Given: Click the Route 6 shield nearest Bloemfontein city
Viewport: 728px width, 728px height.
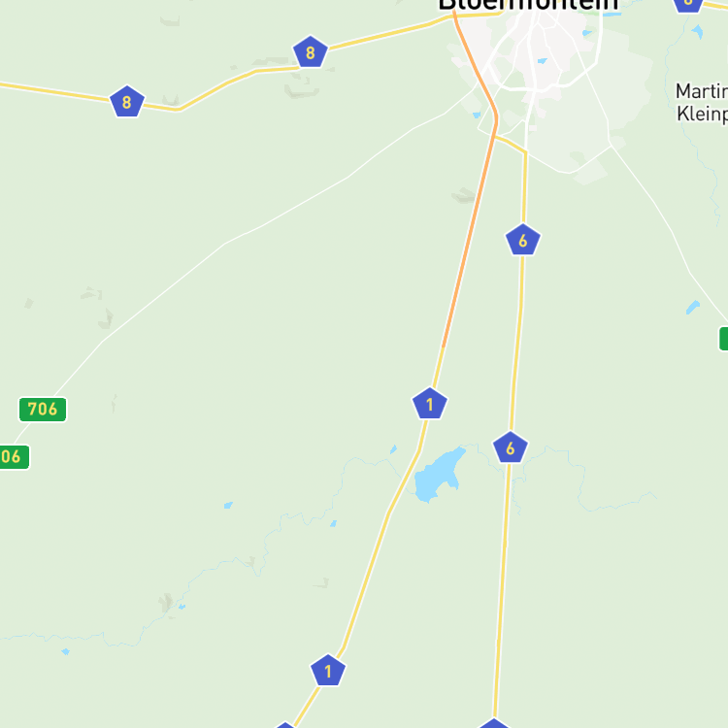Looking at the screenshot, I should point(523,240).
